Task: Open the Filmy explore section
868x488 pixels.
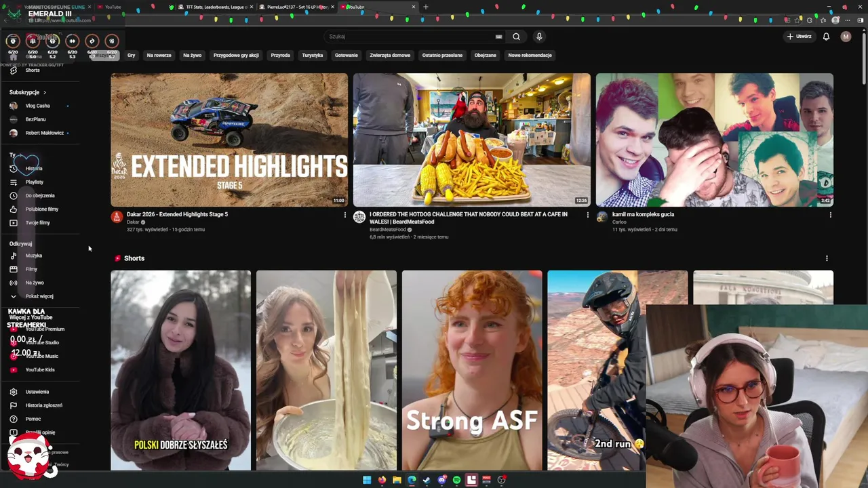Action: pos(31,269)
